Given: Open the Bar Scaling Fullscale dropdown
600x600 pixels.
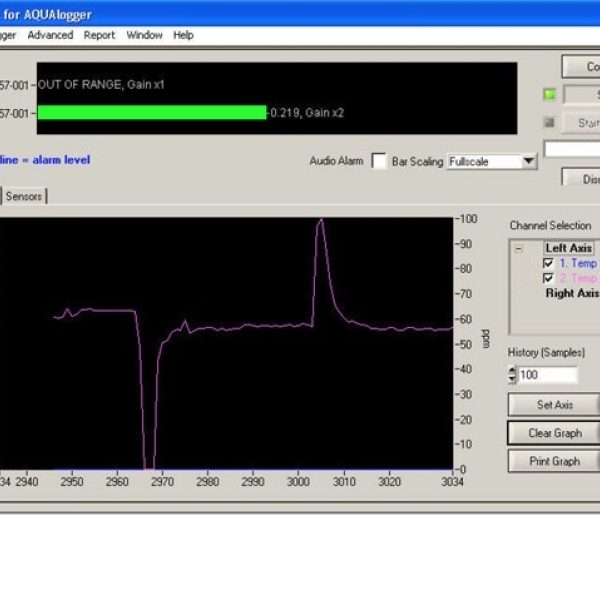Looking at the screenshot, I should click(528, 161).
